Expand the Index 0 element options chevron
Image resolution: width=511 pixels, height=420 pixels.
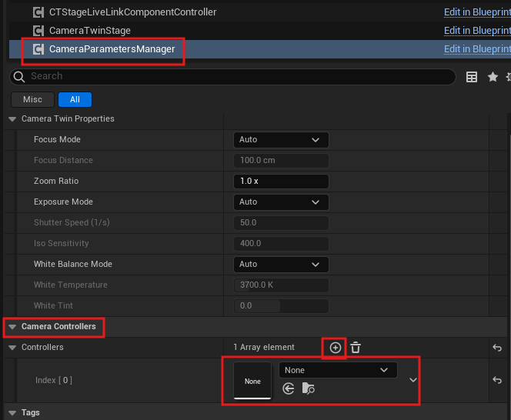tap(413, 380)
